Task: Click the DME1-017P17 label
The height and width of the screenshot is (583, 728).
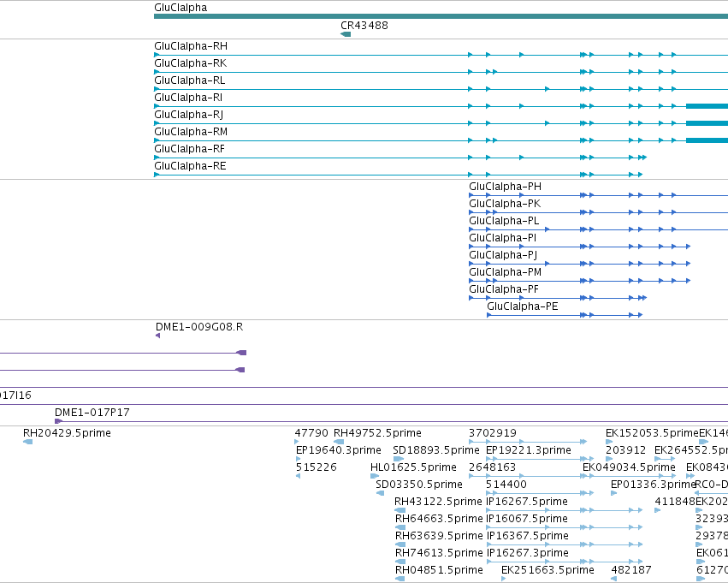Action: point(92,413)
